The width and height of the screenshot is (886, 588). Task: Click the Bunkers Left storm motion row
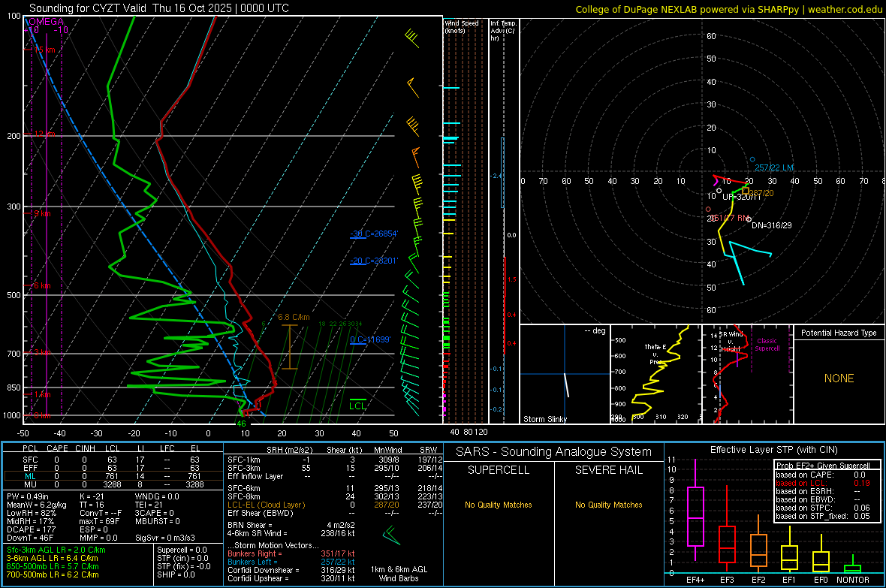click(x=291, y=562)
